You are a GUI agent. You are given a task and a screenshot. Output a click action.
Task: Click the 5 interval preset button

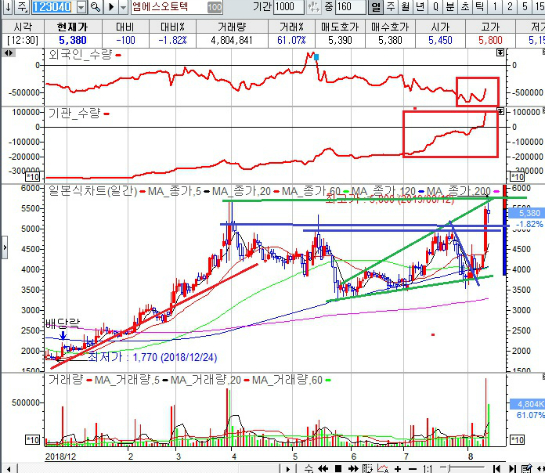(525, 7)
